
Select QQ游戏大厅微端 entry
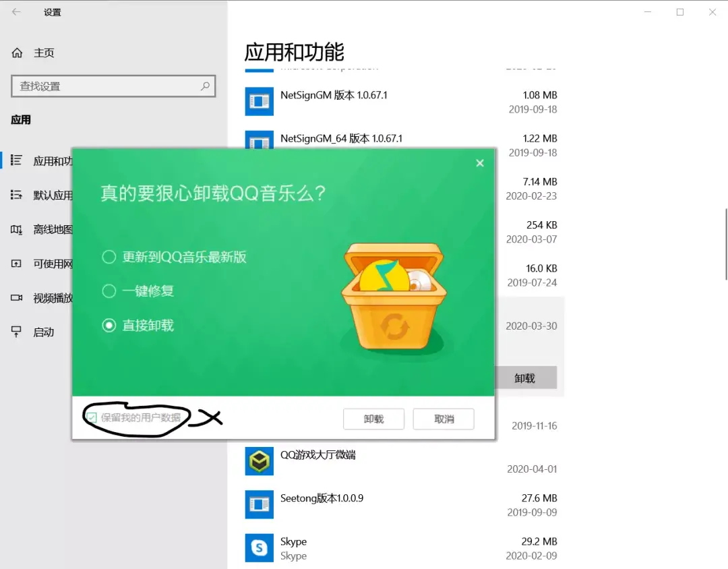coord(318,455)
